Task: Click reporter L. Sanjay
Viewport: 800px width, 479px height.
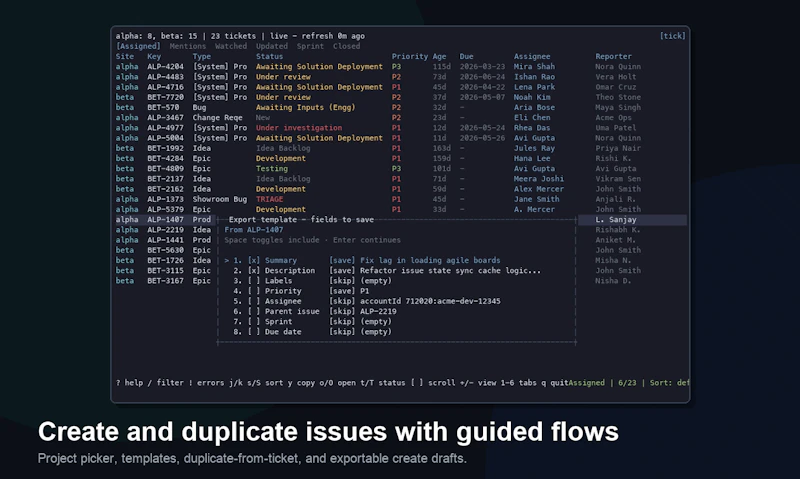Action: click(x=616, y=220)
